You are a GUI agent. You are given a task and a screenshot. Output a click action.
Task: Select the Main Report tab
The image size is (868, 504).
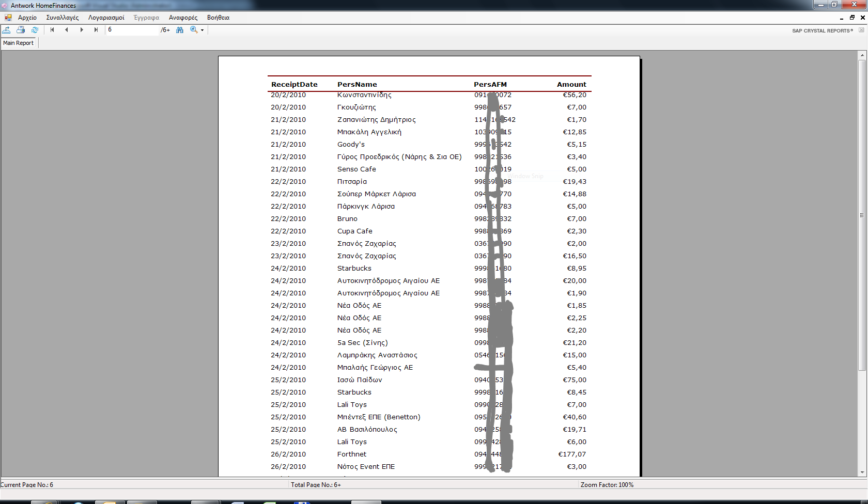(19, 43)
